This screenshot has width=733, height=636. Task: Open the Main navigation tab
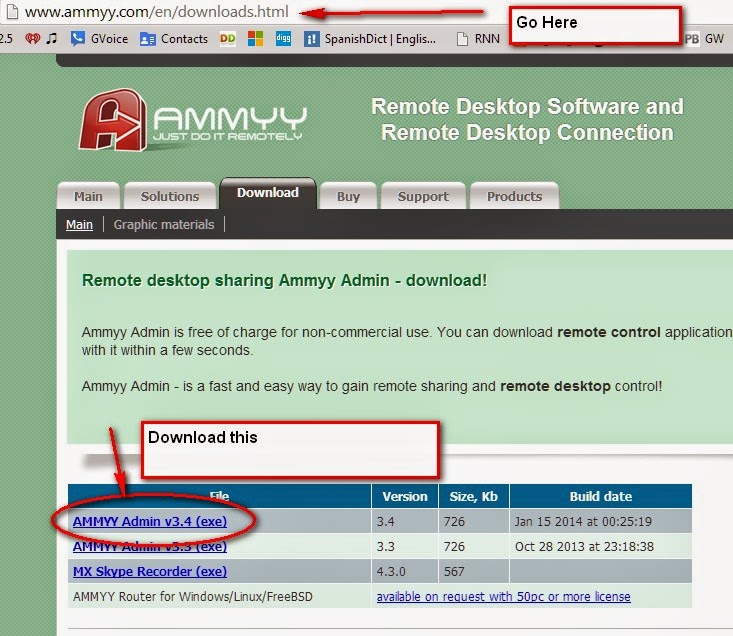point(88,196)
